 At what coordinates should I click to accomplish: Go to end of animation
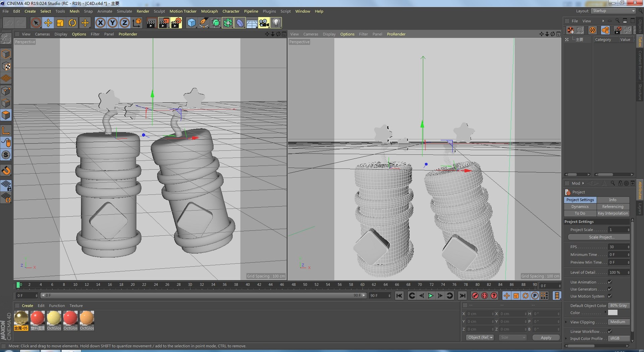(462, 296)
